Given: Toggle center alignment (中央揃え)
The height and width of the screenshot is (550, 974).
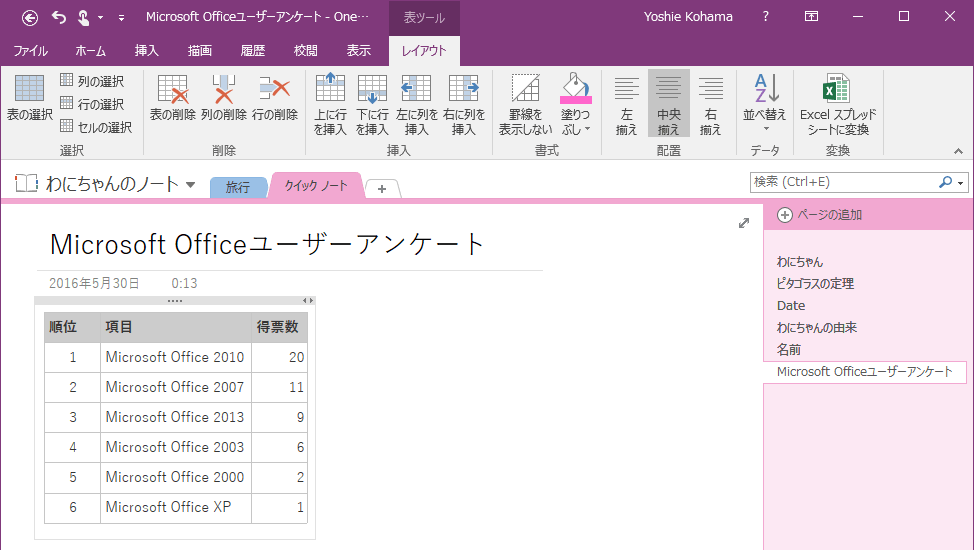Looking at the screenshot, I should [668, 104].
